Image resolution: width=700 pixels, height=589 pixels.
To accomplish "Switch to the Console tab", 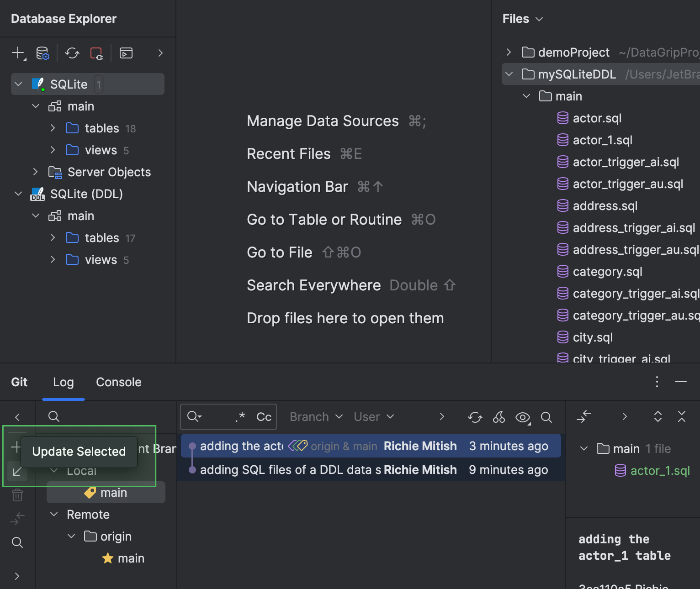I will (118, 382).
